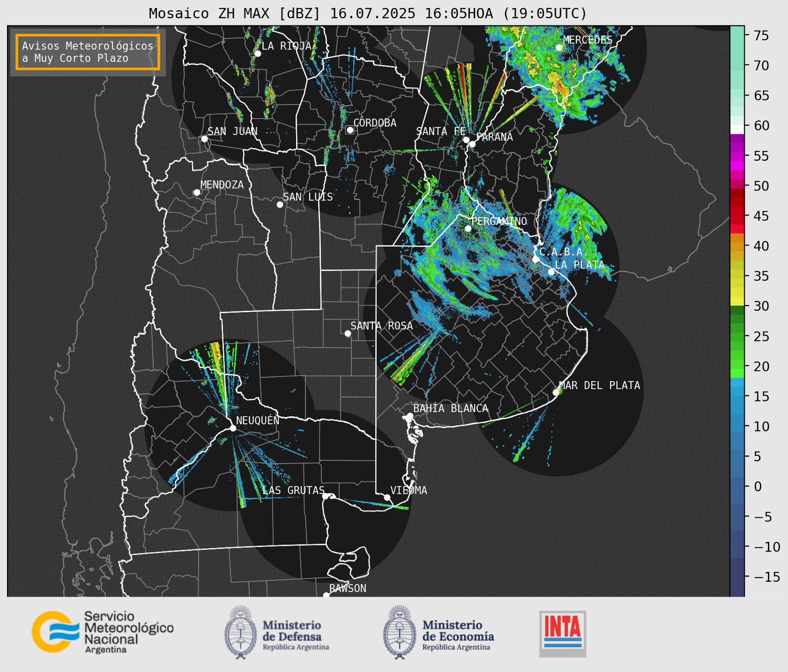Click the Santa Rosa city marker dot
The width and height of the screenshot is (788, 672).
tap(348, 333)
